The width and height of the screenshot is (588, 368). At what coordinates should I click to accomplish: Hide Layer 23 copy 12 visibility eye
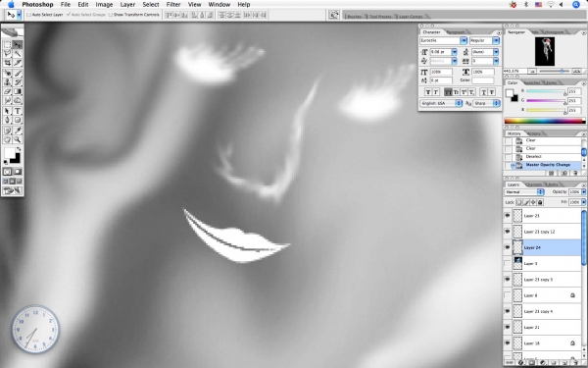pos(508,232)
